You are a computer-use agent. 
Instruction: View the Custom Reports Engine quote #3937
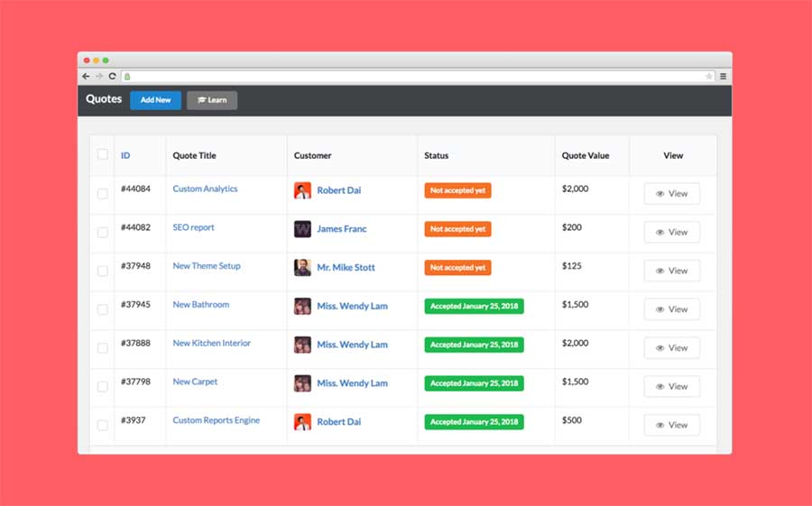671,425
